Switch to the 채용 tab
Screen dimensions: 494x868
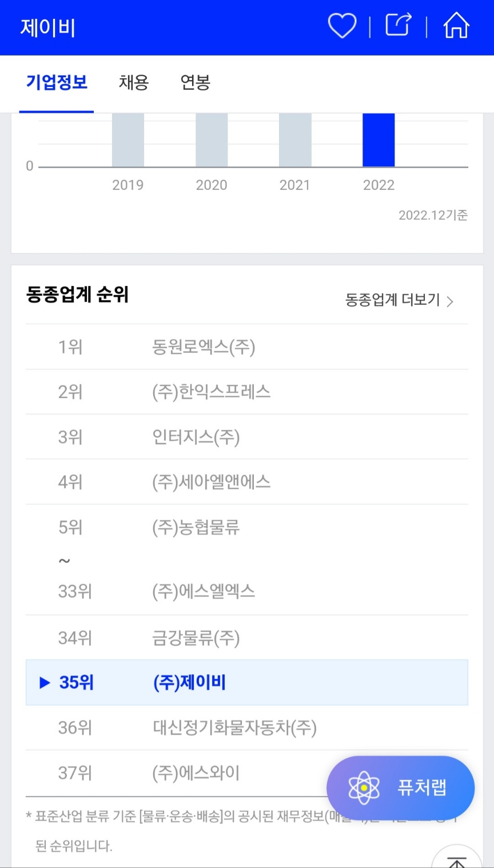coord(134,82)
